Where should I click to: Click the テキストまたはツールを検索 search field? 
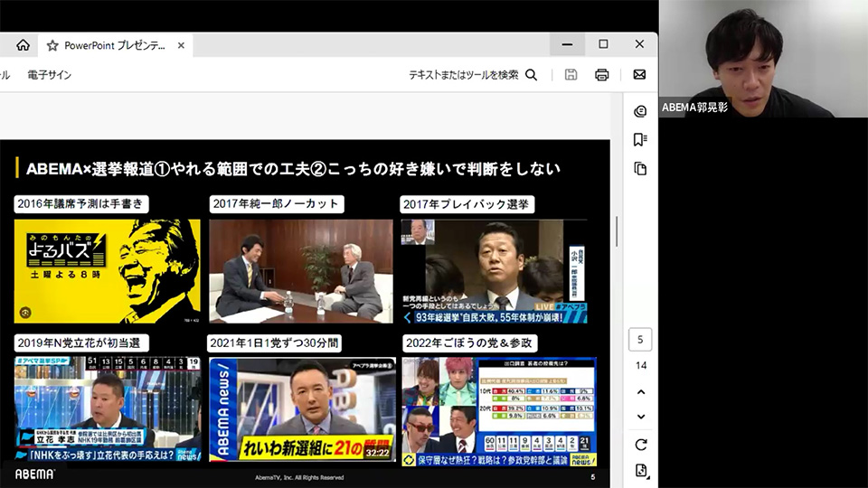click(x=463, y=75)
